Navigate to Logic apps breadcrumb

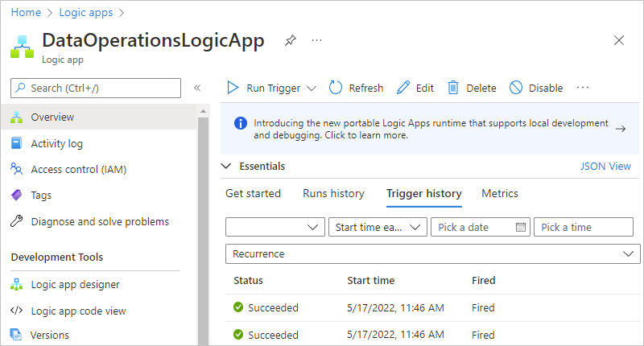85,13
